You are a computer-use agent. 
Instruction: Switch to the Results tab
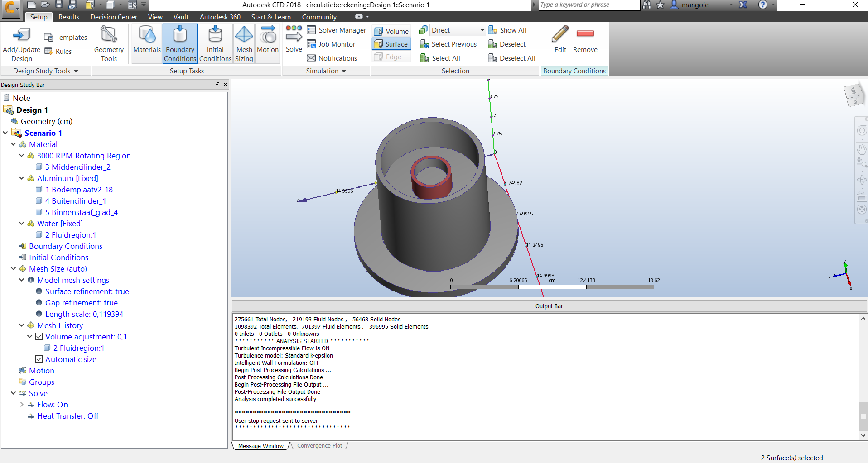pos(69,17)
